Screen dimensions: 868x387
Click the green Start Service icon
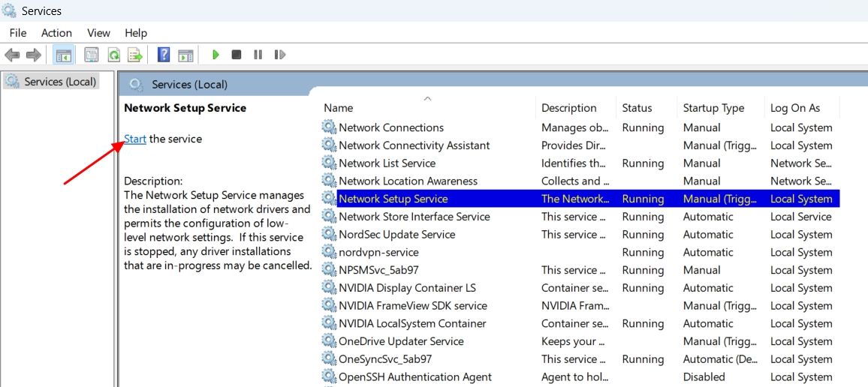pos(216,55)
